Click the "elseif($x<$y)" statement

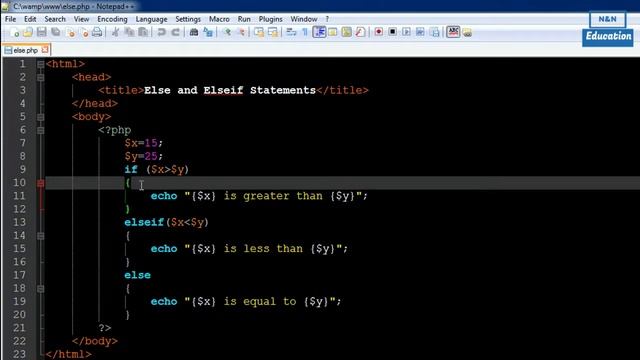(167, 222)
